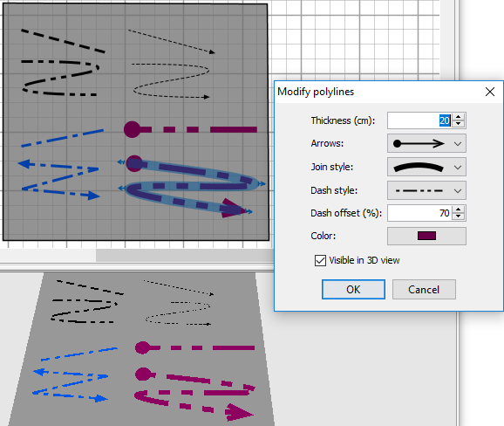Click the Cancel button
The width and height of the screenshot is (504, 426).
click(424, 289)
